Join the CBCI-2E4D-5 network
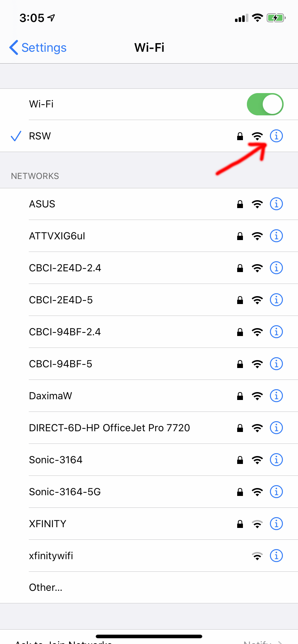The image size is (298, 644). tap(149, 300)
